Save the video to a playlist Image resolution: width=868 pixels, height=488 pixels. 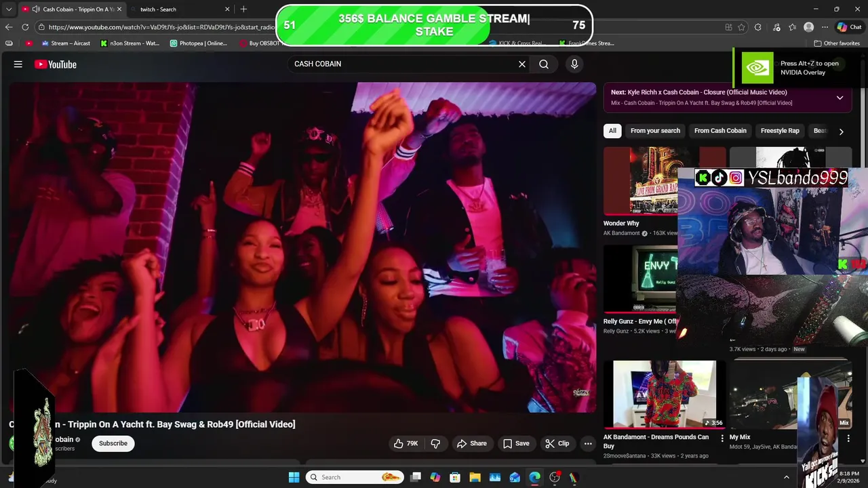(516, 443)
